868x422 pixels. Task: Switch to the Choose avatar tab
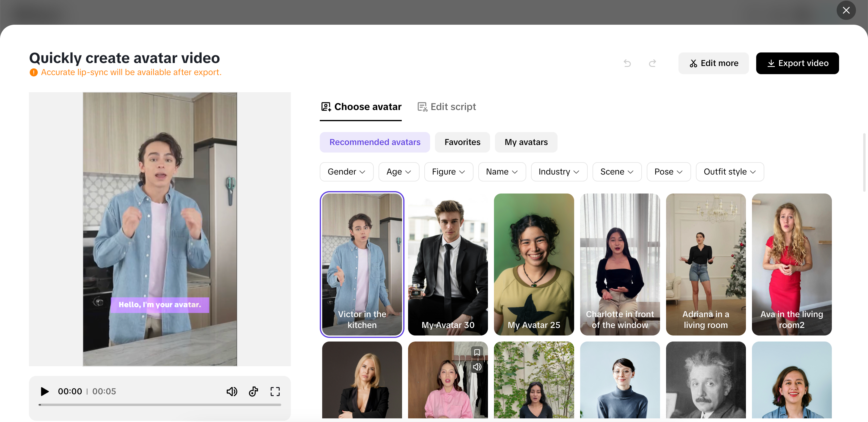pos(360,106)
